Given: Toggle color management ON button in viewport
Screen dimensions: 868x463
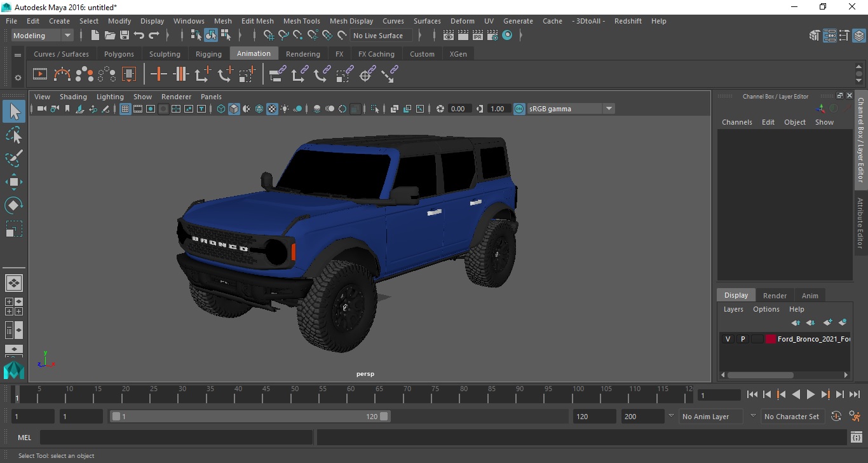Looking at the screenshot, I should [x=519, y=109].
